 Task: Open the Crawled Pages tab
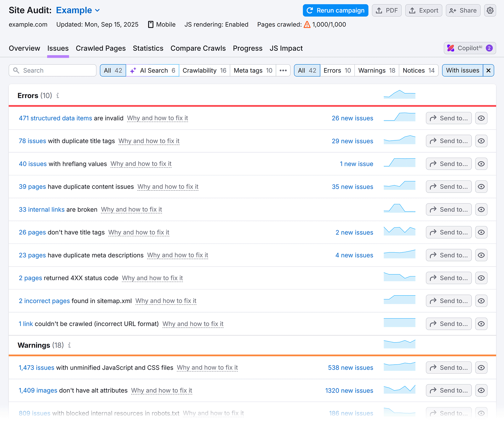coord(100,48)
